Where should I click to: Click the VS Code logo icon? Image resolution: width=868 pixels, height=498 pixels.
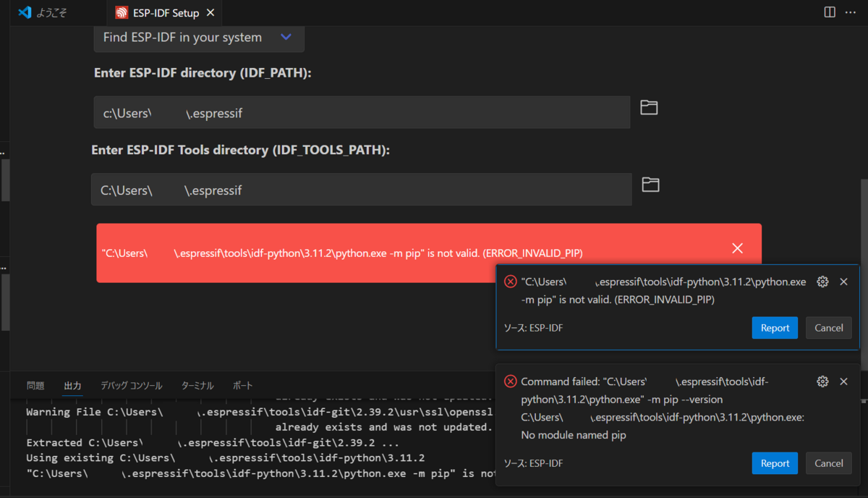pyautogui.click(x=24, y=12)
